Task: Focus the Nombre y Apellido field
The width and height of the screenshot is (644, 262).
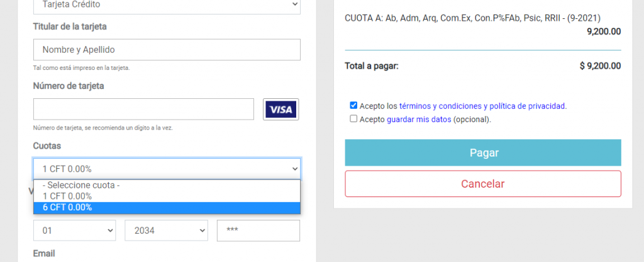Action: (x=167, y=50)
